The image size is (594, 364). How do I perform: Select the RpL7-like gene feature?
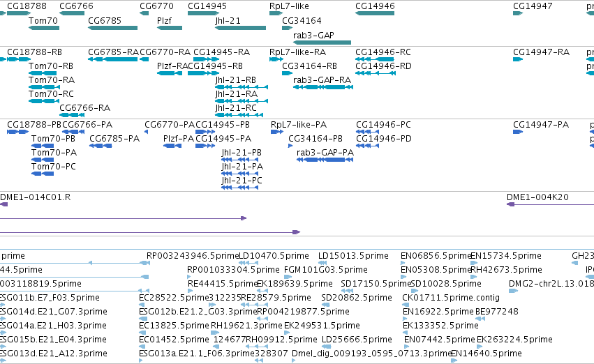coord(276,13)
